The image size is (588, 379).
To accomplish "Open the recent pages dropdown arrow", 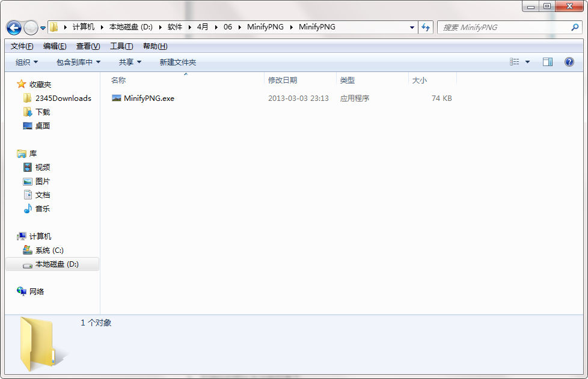I will click(x=43, y=28).
